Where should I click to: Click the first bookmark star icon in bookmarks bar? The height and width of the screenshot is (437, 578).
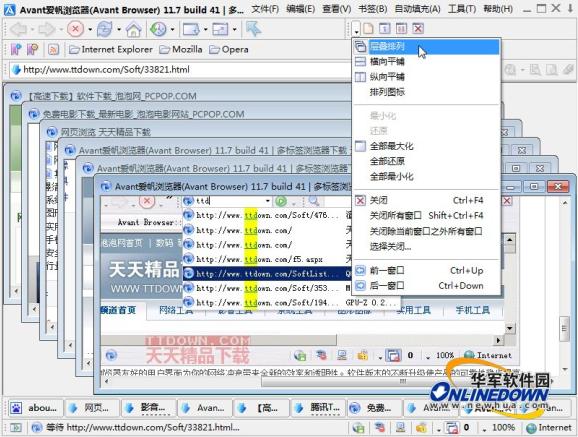tap(16, 49)
